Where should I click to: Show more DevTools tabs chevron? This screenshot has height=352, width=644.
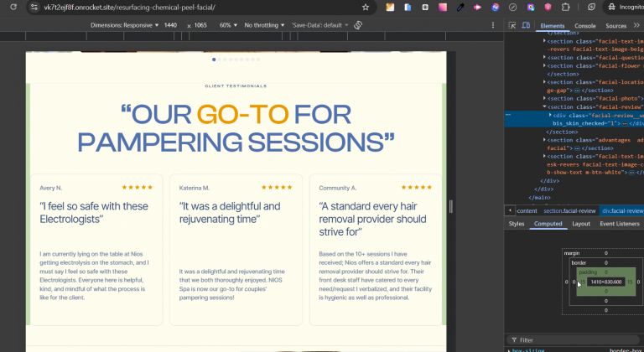click(x=636, y=25)
